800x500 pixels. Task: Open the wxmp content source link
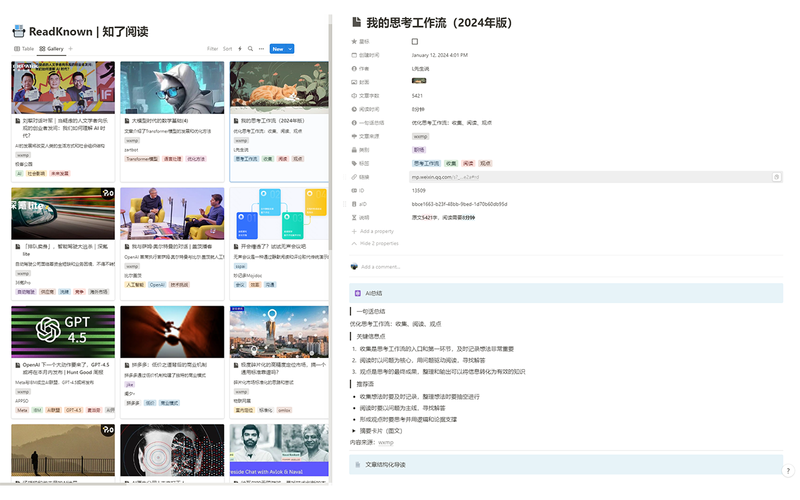(x=386, y=442)
